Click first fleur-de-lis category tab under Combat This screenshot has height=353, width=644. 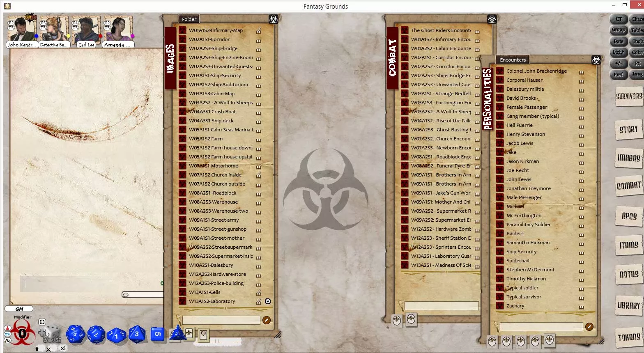pos(397,321)
